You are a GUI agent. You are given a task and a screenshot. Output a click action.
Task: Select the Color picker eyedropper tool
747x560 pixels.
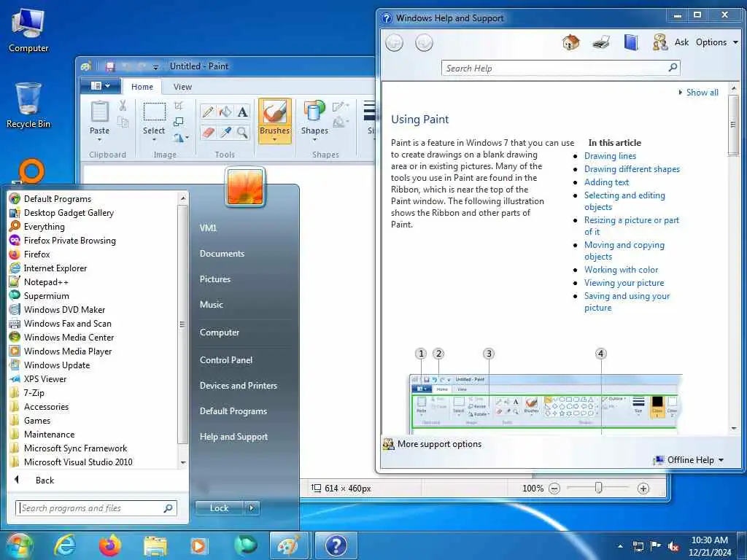coord(225,132)
